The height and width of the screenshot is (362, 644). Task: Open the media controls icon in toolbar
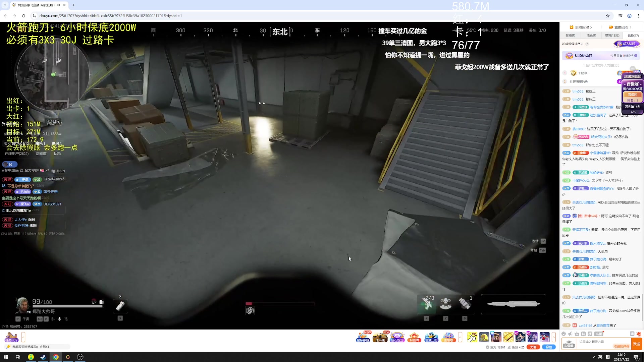pyautogui.click(x=620, y=16)
